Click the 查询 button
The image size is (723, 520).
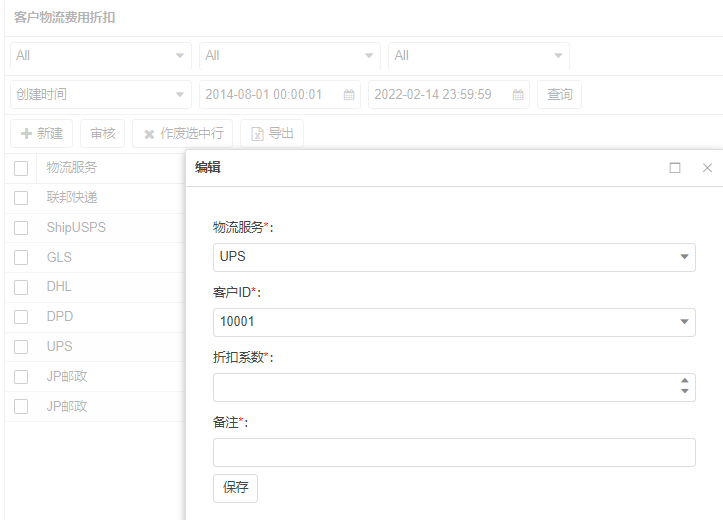[x=559, y=95]
